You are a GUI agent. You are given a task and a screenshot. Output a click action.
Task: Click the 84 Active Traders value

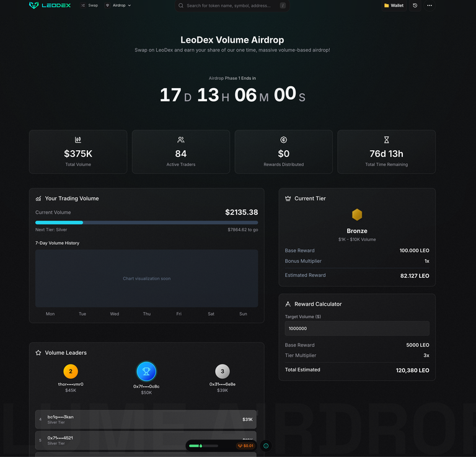[x=181, y=154]
